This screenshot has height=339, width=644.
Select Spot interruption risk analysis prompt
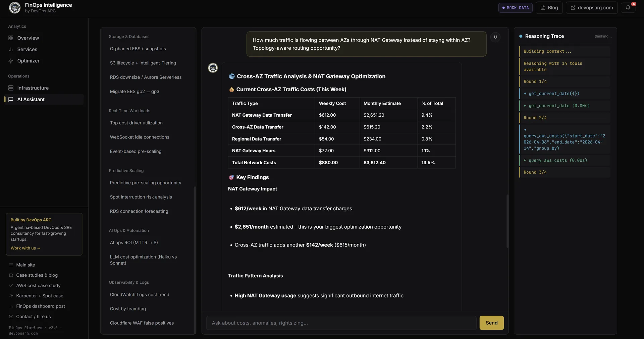point(148,197)
